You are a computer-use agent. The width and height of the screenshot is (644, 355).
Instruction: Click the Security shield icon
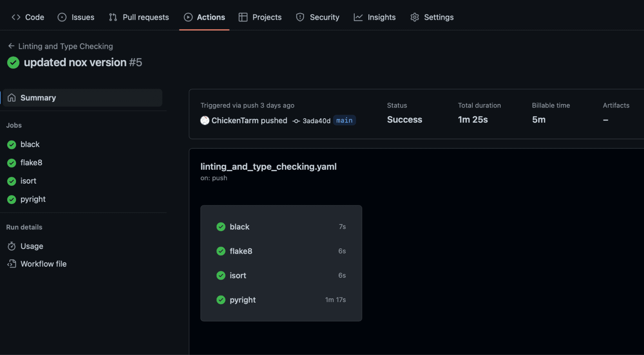click(x=300, y=17)
